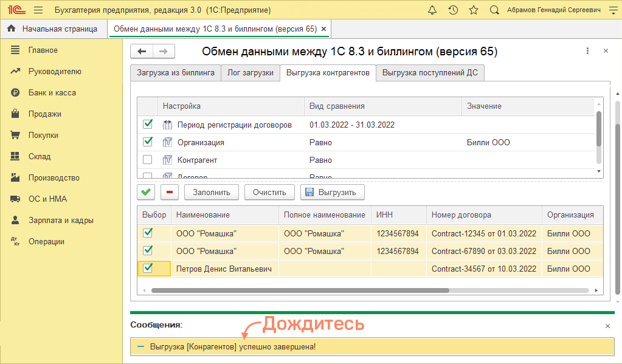Open global search magnifier
Screen dimensions: 622x364
pyautogui.click(x=494, y=10)
